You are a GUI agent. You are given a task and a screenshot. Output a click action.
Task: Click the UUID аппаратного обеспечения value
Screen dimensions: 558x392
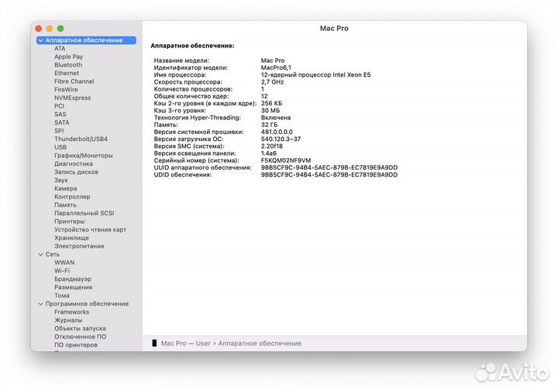[x=329, y=167]
